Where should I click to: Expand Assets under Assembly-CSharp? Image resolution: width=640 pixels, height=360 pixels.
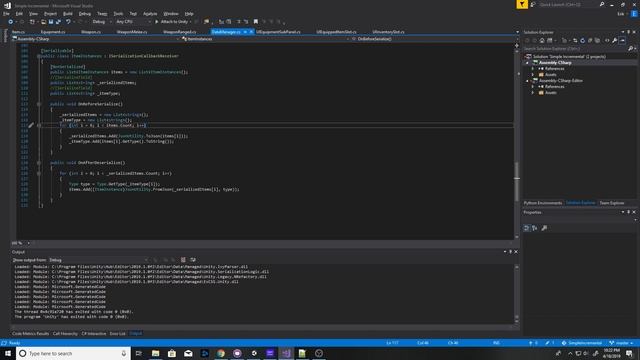click(533, 75)
